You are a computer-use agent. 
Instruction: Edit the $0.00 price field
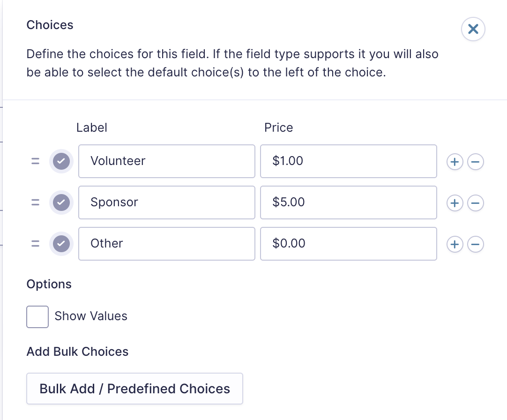(x=349, y=244)
